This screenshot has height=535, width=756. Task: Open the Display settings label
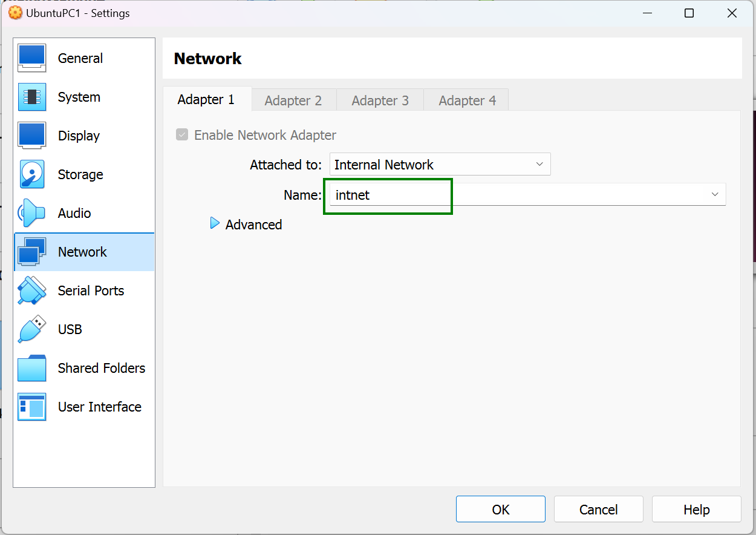tap(79, 136)
